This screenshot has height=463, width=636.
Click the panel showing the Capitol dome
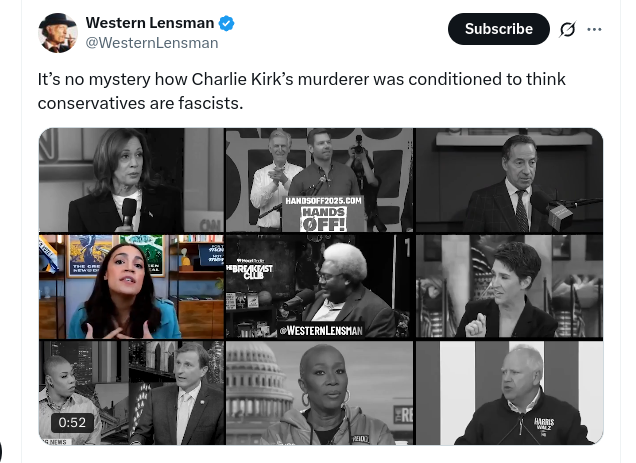320,393
